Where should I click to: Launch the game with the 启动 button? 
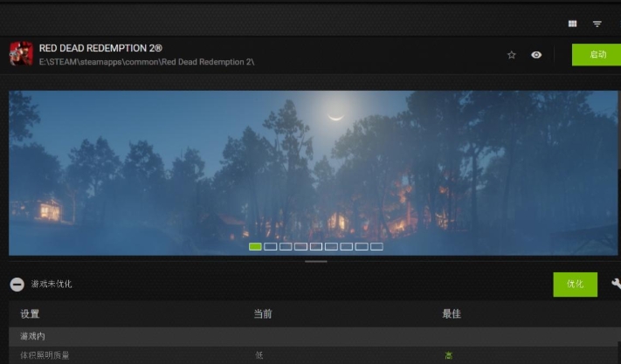coord(597,55)
